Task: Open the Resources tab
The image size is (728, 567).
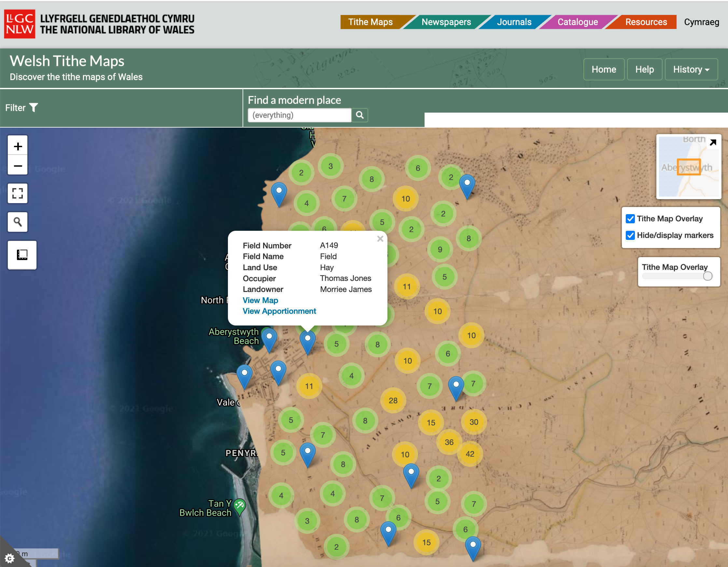Action: click(646, 22)
